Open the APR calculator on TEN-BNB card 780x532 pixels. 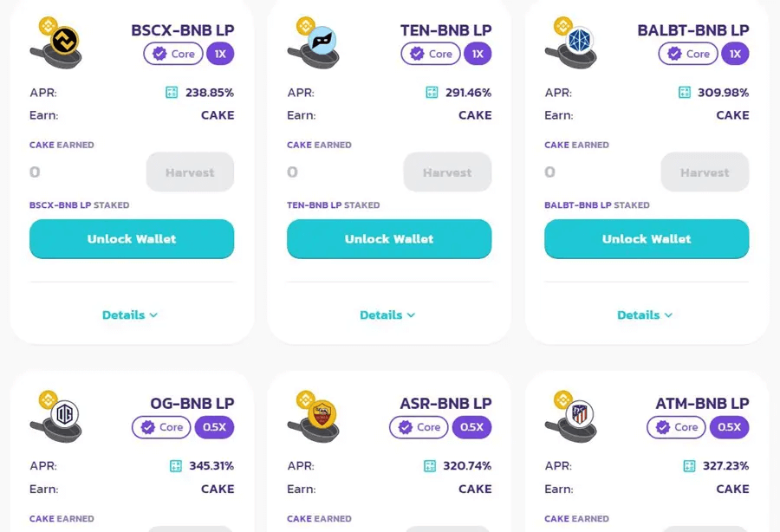click(429, 92)
